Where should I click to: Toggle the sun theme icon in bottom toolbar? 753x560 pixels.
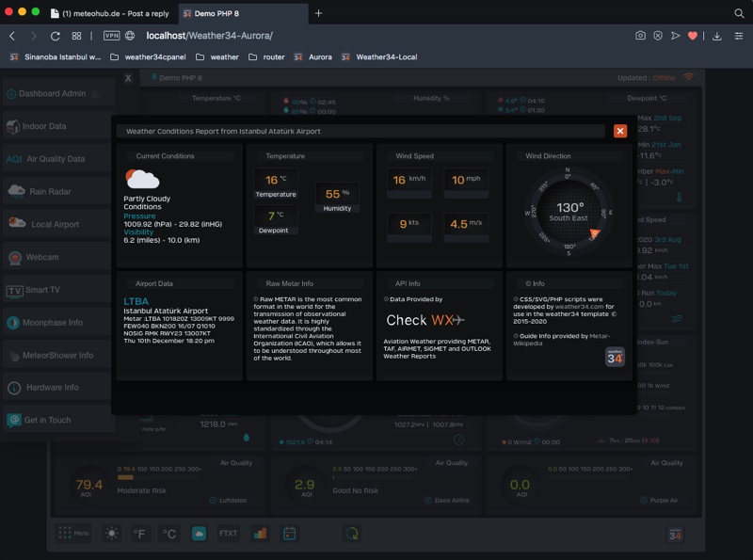pyautogui.click(x=111, y=533)
